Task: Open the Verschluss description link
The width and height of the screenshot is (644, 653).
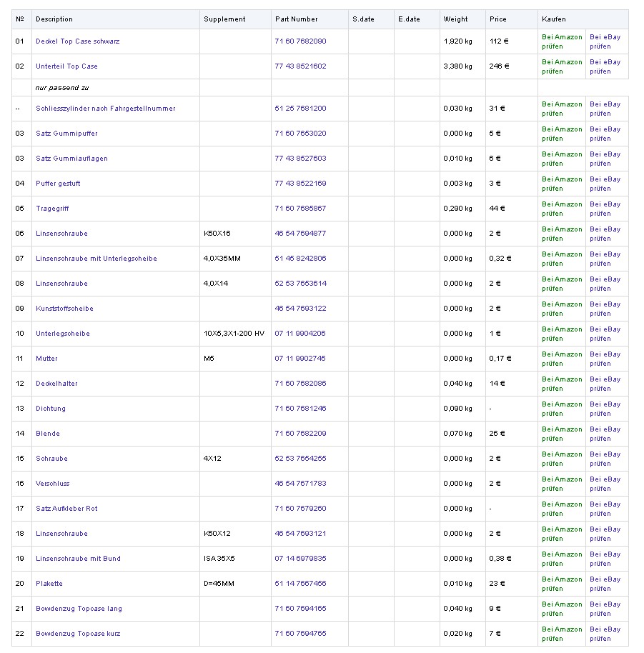Action: pyautogui.click(x=53, y=484)
